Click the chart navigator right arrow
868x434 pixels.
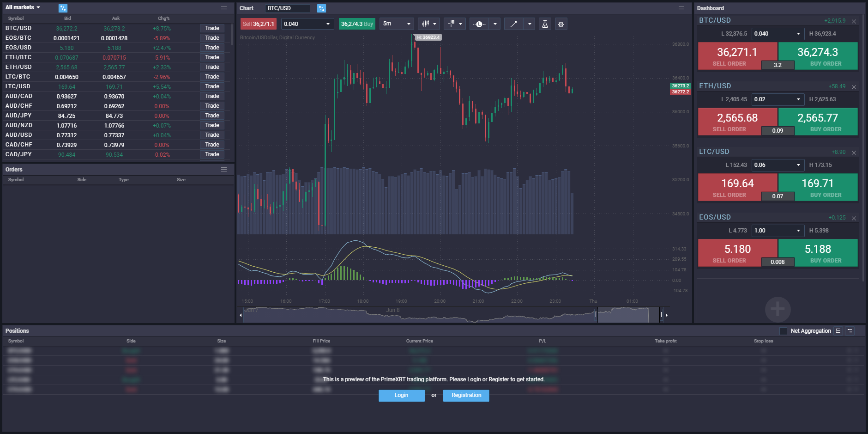(x=666, y=315)
